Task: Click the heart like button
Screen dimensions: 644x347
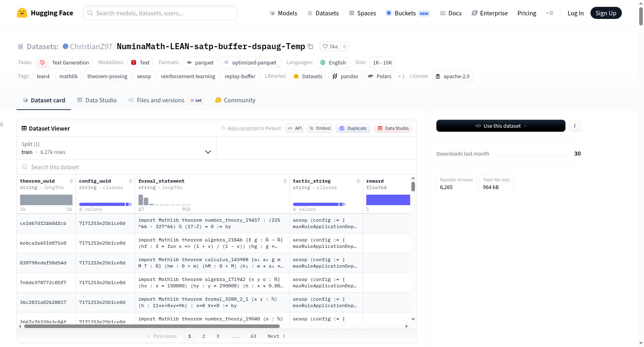Action: tap(330, 46)
